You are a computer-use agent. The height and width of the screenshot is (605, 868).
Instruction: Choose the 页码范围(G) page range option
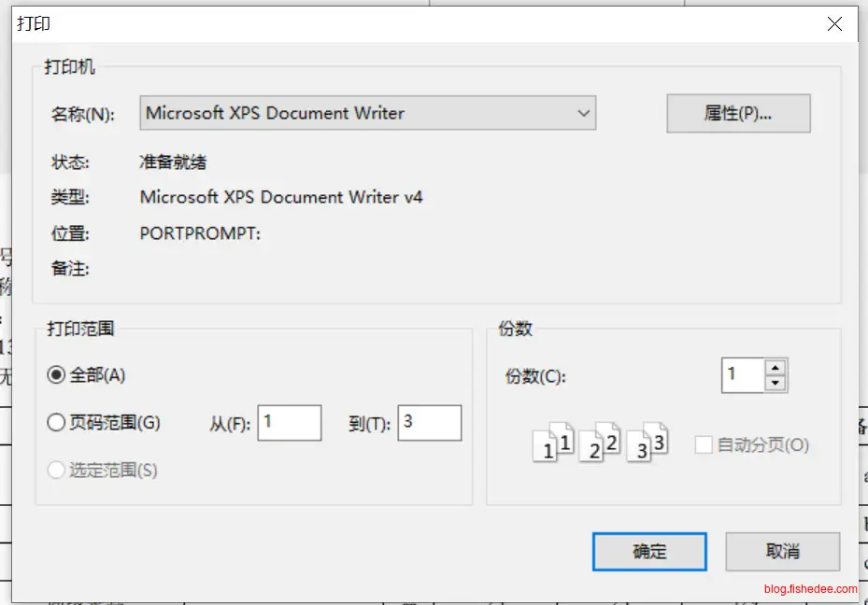click(57, 423)
